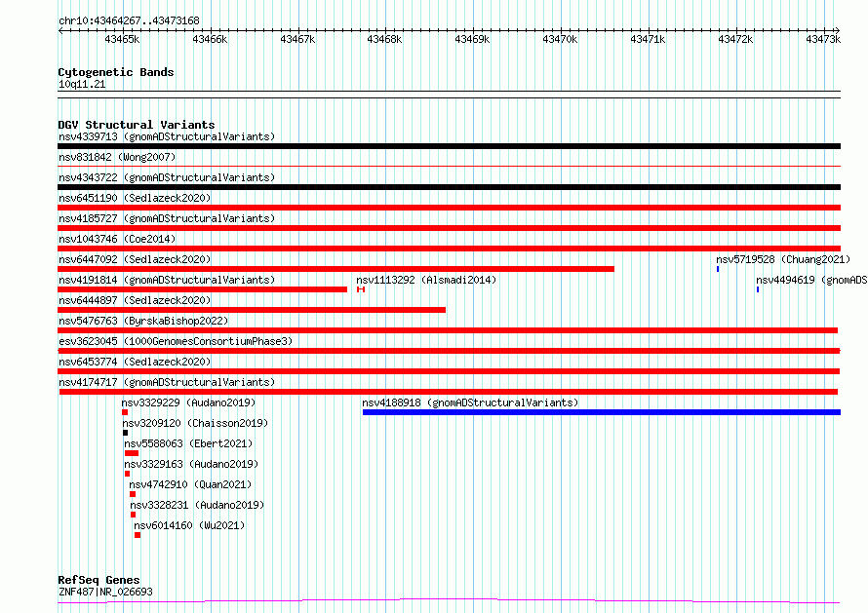Click small red glyph under nsv1113292
868x613 pixels.
361,289
